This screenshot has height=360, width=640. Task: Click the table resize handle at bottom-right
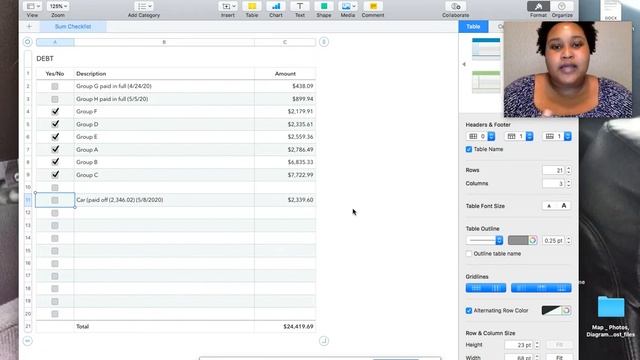[x=324, y=341]
